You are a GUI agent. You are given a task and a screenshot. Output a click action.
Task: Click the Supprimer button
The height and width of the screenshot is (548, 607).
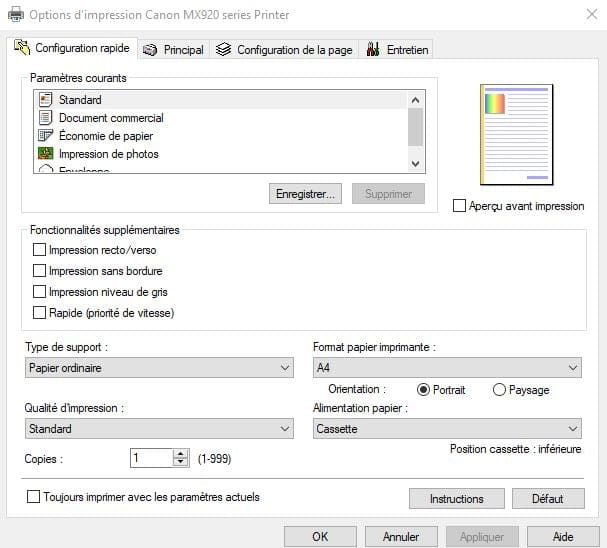click(388, 194)
